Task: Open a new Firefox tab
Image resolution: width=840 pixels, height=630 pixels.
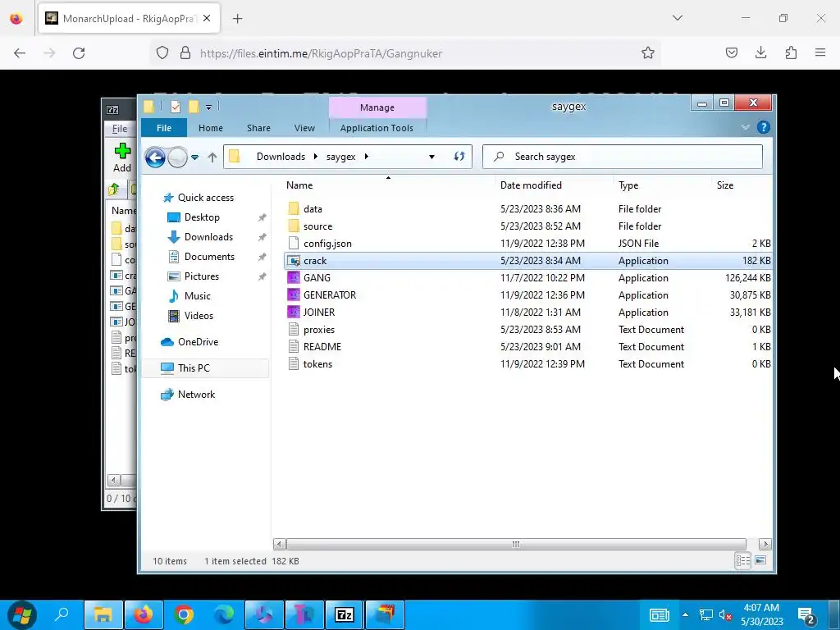Action: (x=237, y=19)
